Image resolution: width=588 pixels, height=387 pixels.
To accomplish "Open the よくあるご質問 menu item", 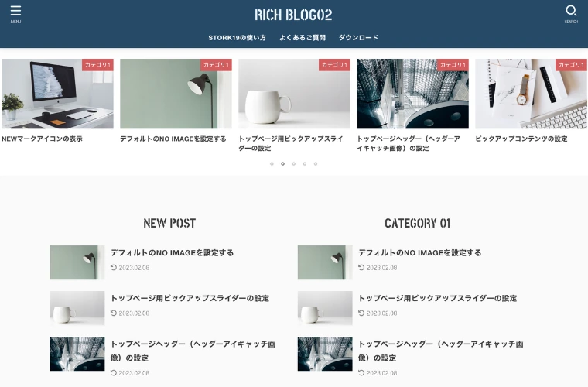I will (303, 38).
